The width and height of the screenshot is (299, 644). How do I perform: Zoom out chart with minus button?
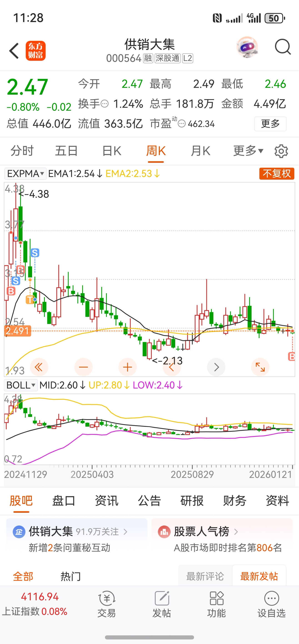click(83, 367)
